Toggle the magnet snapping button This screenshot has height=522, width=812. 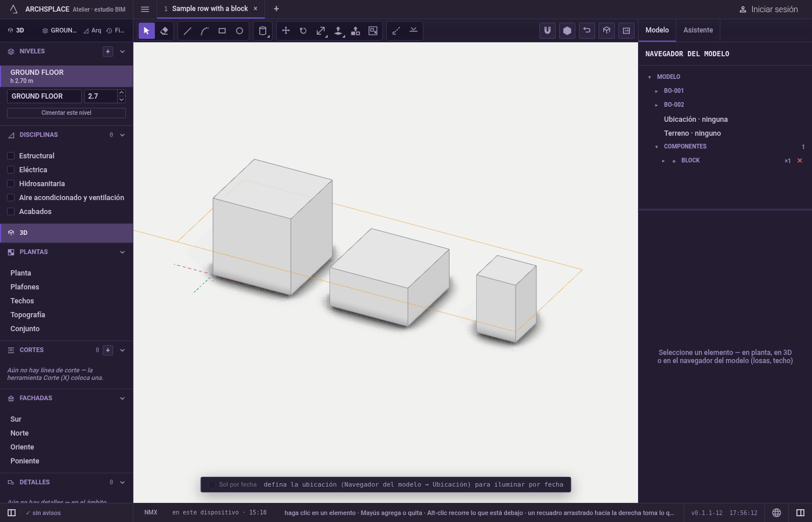click(x=548, y=31)
